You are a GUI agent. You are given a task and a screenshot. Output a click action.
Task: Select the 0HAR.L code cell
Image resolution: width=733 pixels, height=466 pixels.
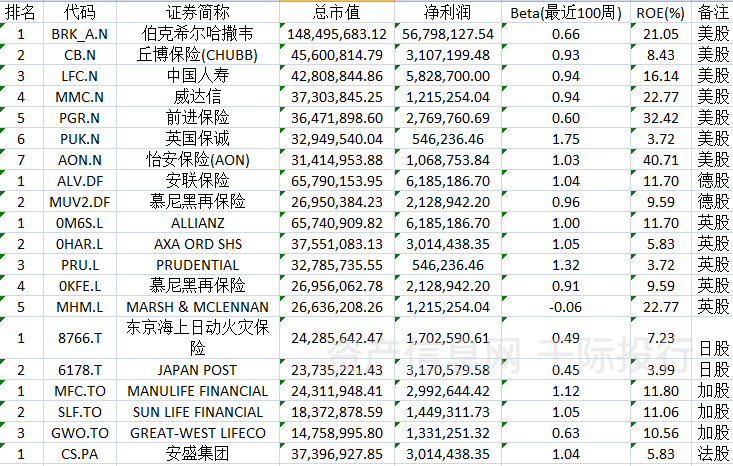tap(79, 244)
